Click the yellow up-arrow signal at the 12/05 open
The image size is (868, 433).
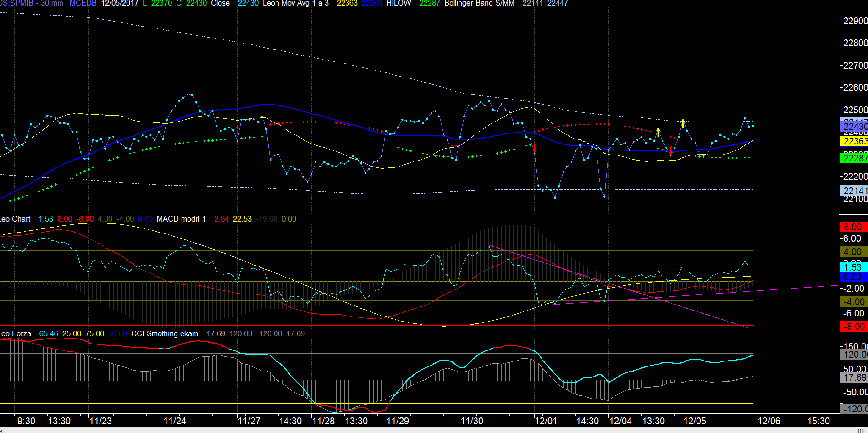[x=683, y=123]
